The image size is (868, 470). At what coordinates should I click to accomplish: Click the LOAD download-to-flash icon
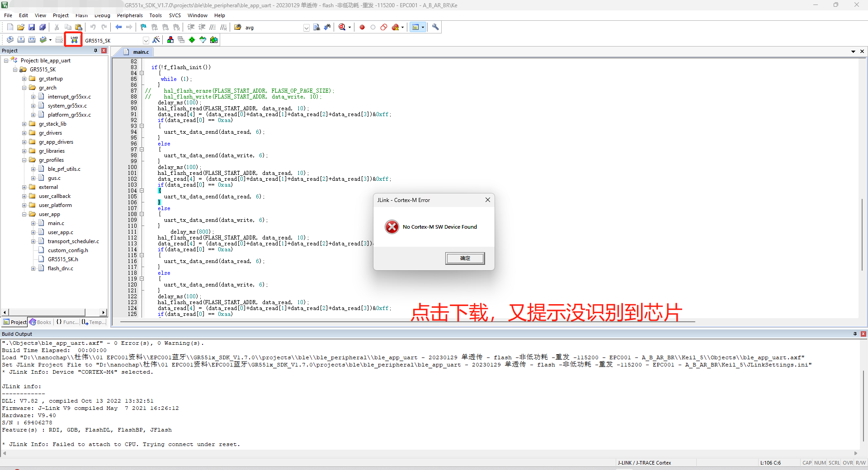74,40
